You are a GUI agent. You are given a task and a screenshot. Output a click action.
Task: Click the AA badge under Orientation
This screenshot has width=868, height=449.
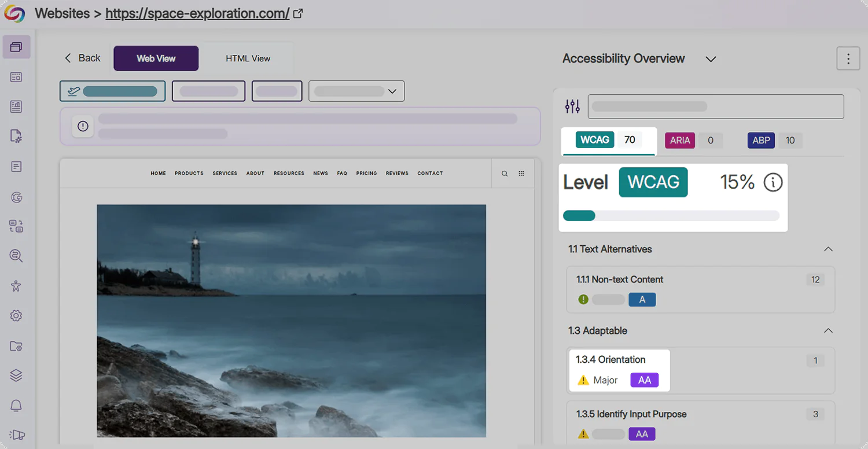(x=645, y=380)
